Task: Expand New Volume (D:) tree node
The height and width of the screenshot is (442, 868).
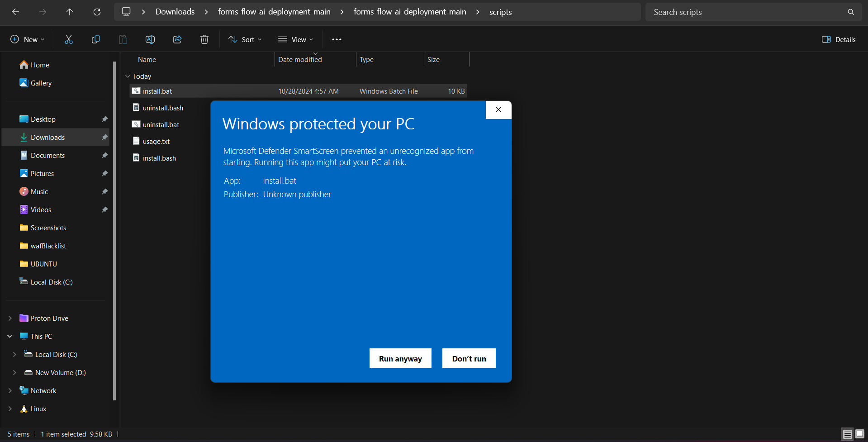Action: click(x=14, y=373)
